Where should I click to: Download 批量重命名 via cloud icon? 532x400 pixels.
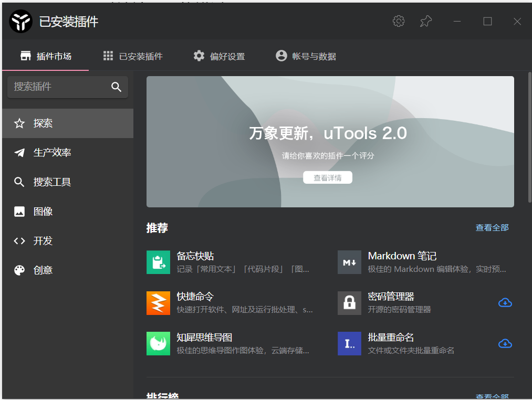[x=505, y=344]
